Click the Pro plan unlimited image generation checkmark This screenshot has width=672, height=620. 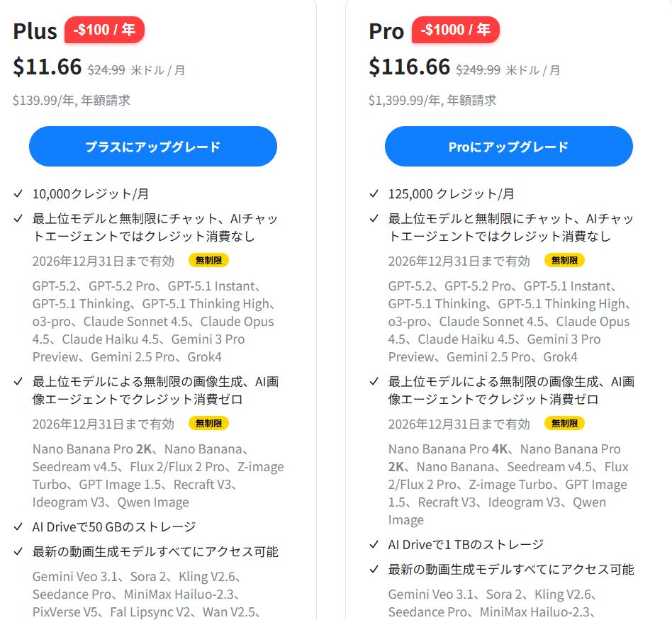374,382
